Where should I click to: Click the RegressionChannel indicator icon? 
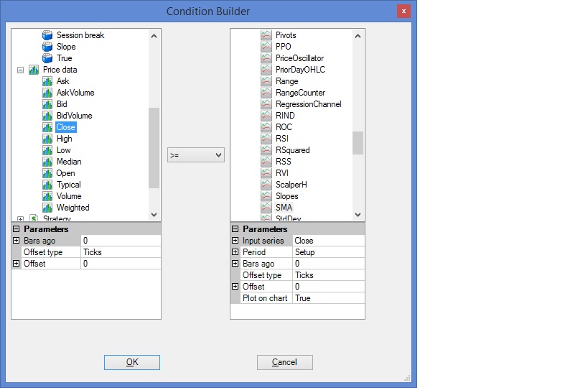[x=266, y=104]
